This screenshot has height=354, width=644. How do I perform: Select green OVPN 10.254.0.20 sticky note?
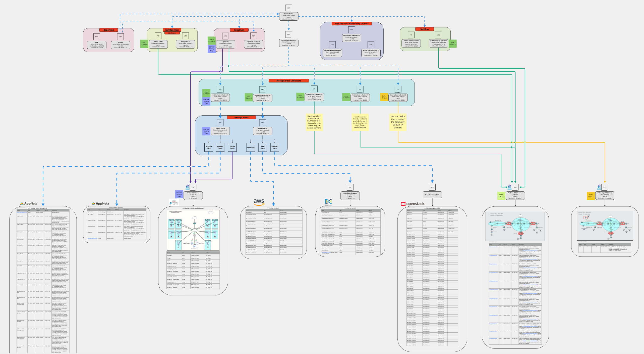click(144, 44)
